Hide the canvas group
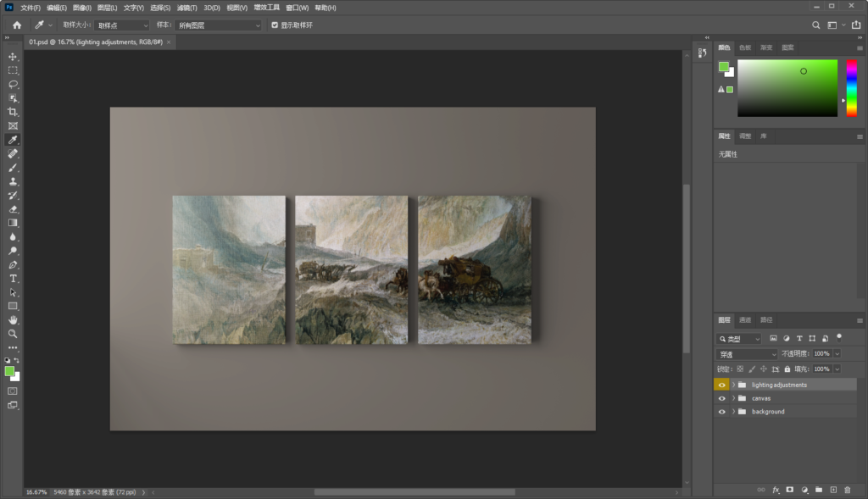This screenshot has width=868, height=499. [721, 398]
